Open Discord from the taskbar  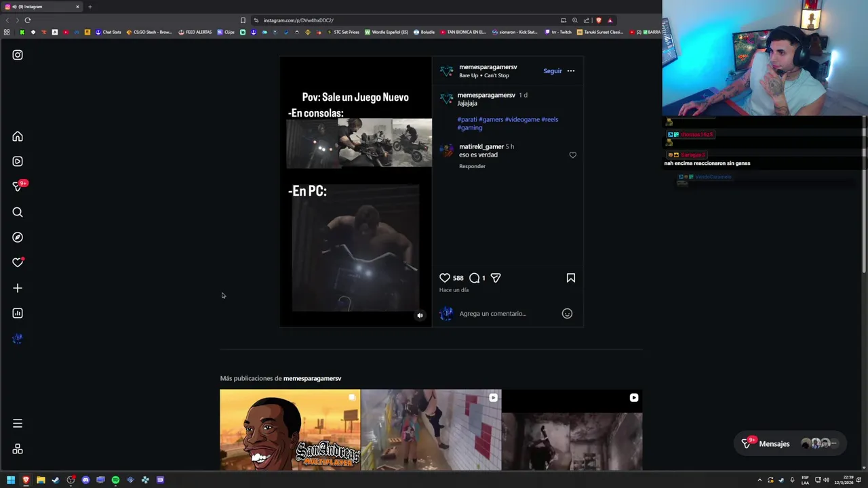click(x=85, y=480)
